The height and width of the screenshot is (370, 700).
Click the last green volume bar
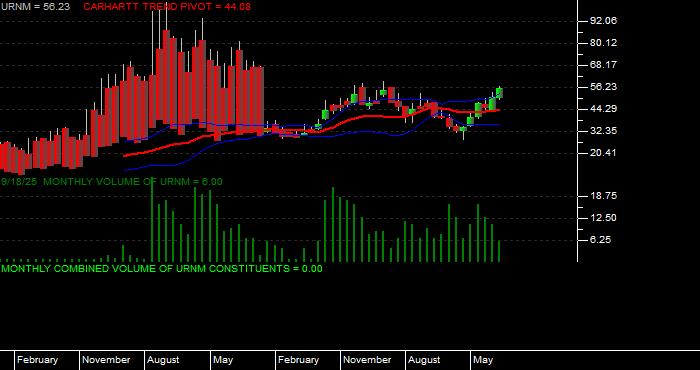(499, 251)
